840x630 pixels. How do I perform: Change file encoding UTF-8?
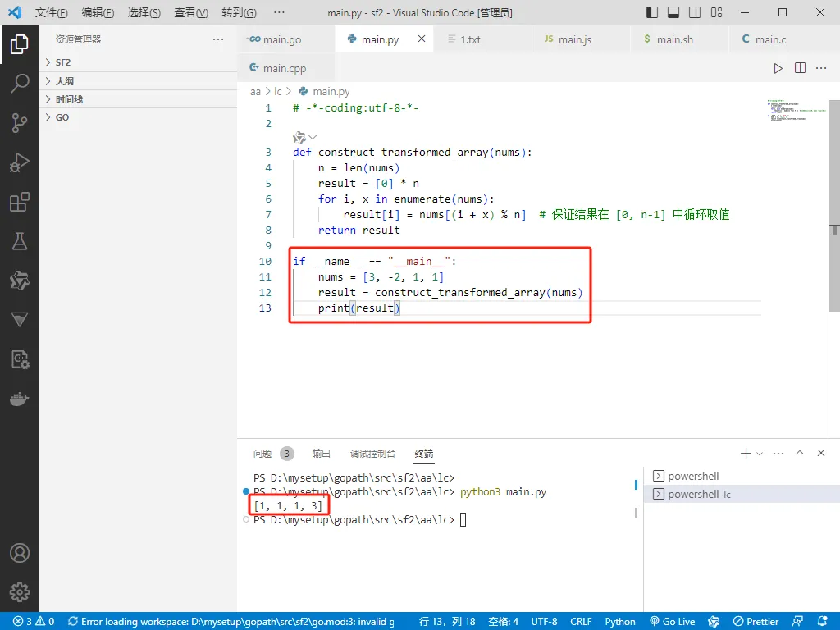544,622
